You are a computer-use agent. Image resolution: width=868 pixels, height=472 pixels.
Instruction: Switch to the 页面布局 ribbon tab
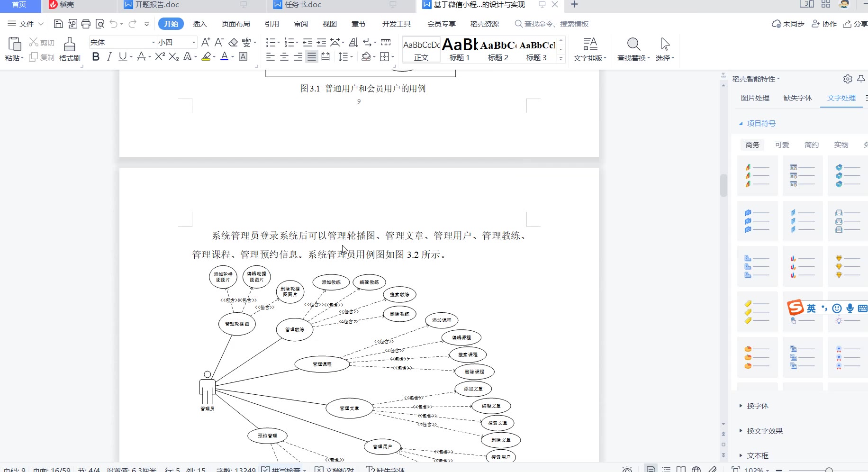click(236, 24)
